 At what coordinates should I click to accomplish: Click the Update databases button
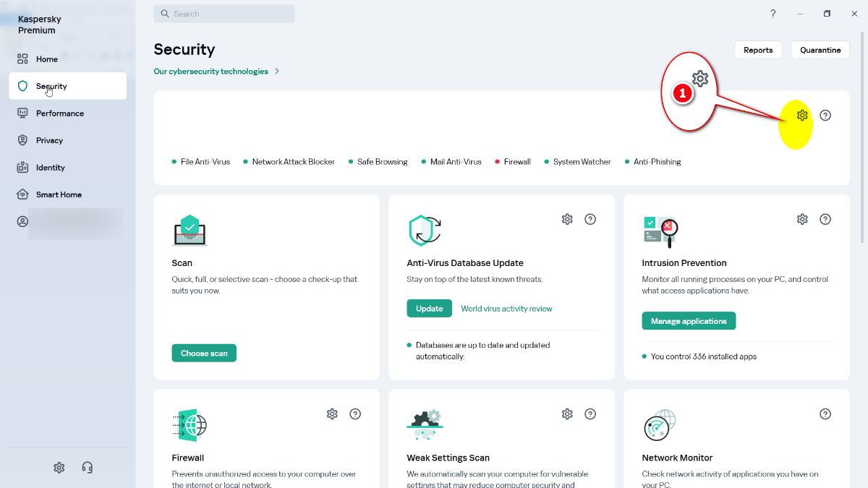click(x=429, y=309)
